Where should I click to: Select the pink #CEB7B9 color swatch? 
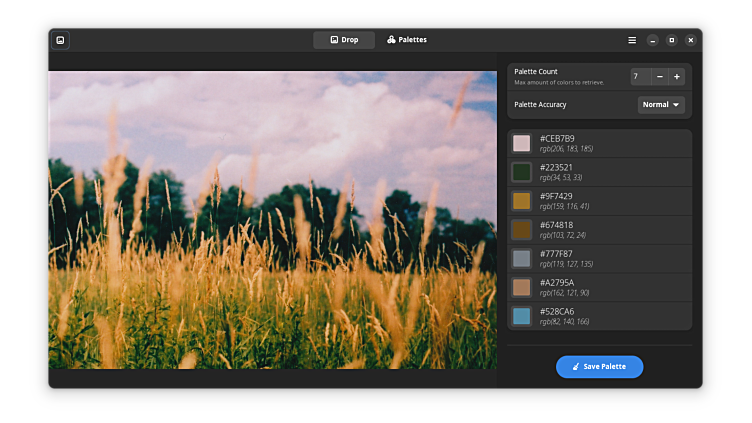coord(521,143)
